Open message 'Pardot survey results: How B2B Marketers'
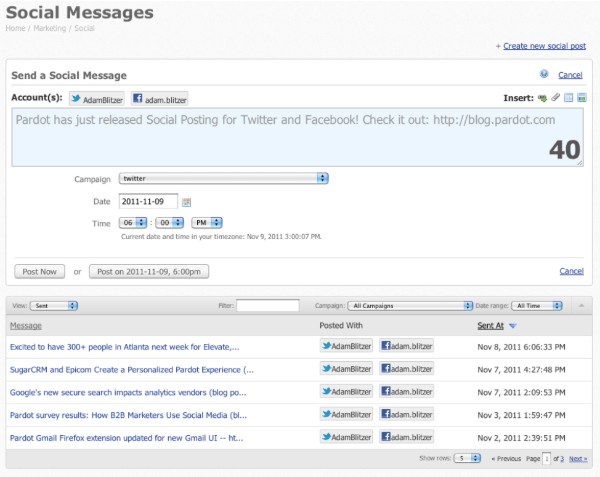This screenshot has height=477, width=600. pos(128,415)
